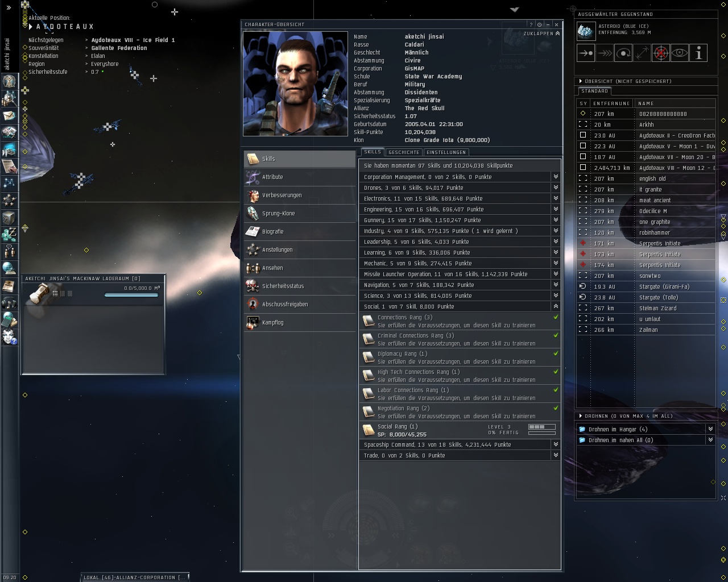The image size is (728, 582).
Task: Expand the Spaceship Command skill group
Action: [x=556, y=444]
